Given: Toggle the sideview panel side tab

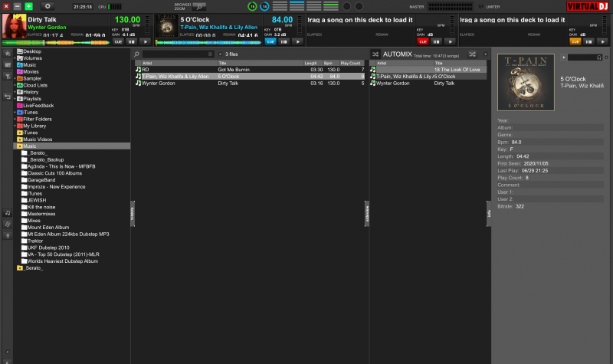Looking at the screenshot, I should (367, 214).
